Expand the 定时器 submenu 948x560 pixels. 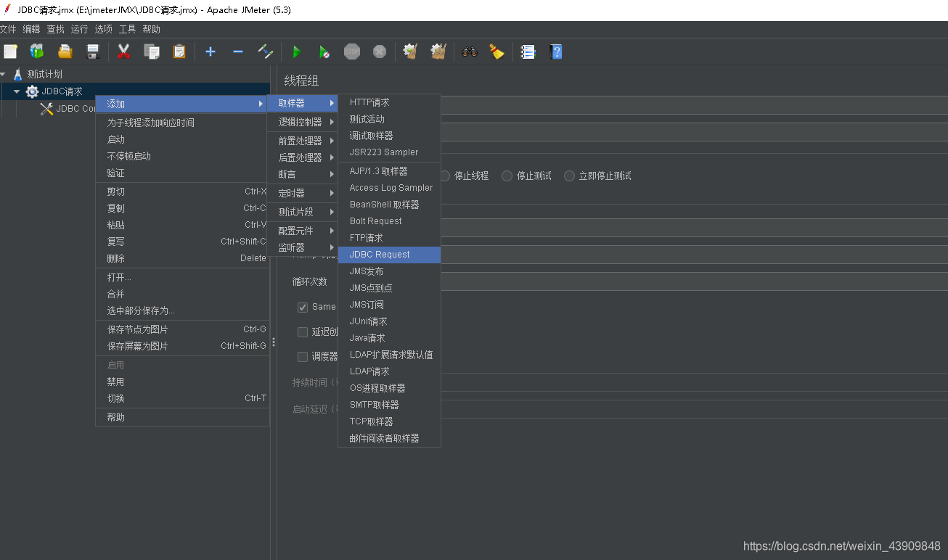point(303,193)
